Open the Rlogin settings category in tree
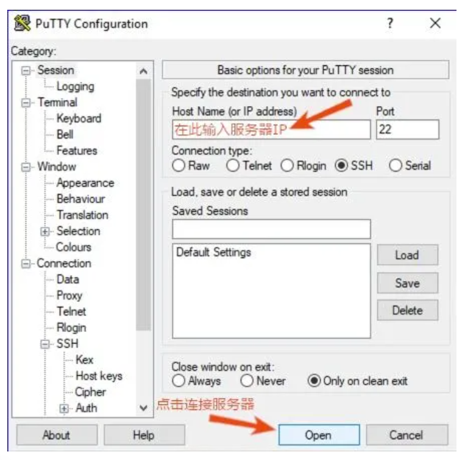Viewport: 476px width, 460px height. pyautogui.click(x=71, y=328)
